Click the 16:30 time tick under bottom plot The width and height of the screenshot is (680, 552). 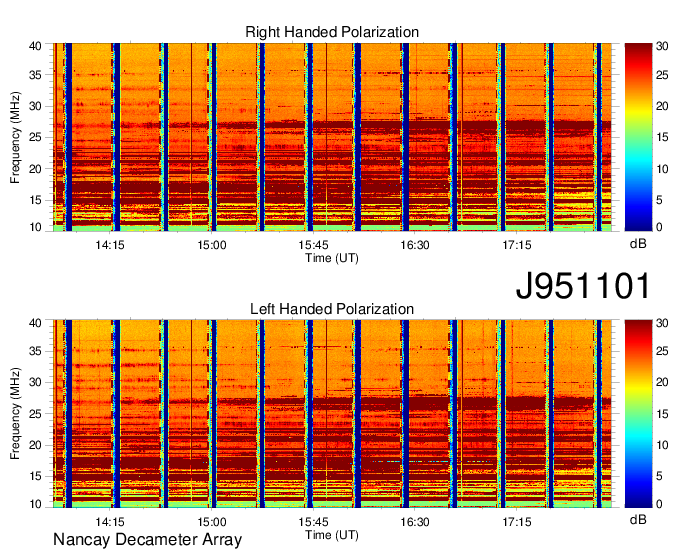click(415, 522)
